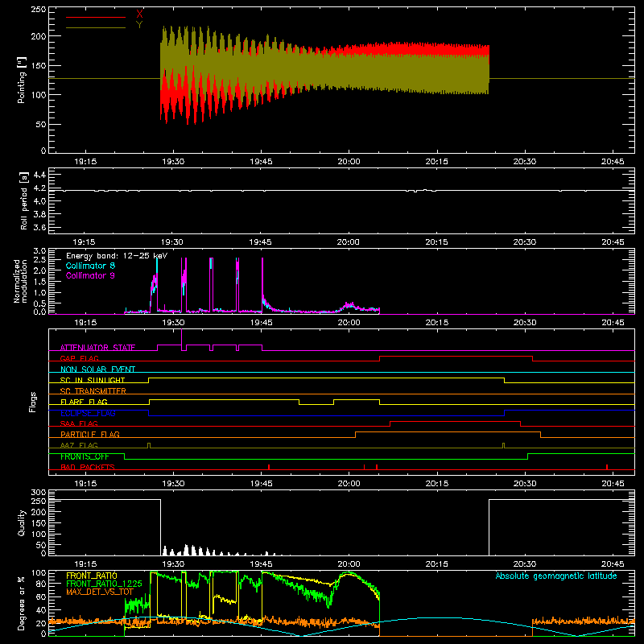Click the magenta Collimator 9 legend entry
This screenshot has height=644, width=644.
tap(90, 275)
